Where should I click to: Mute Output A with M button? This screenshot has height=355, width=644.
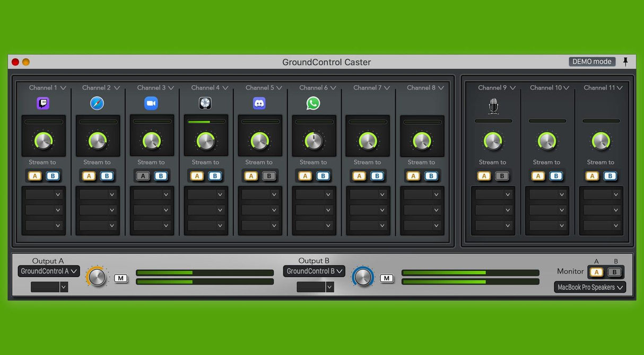[x=121, y=278]
